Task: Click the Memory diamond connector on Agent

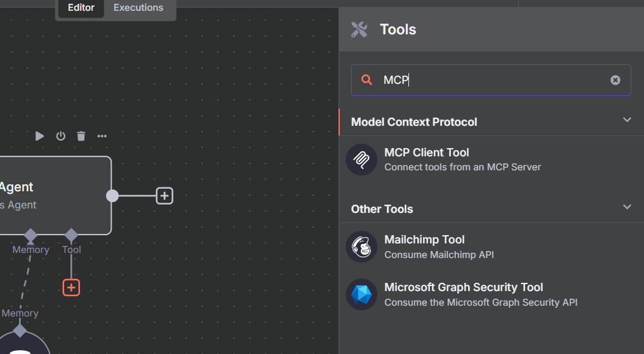Action: click(x=30, y=236)
